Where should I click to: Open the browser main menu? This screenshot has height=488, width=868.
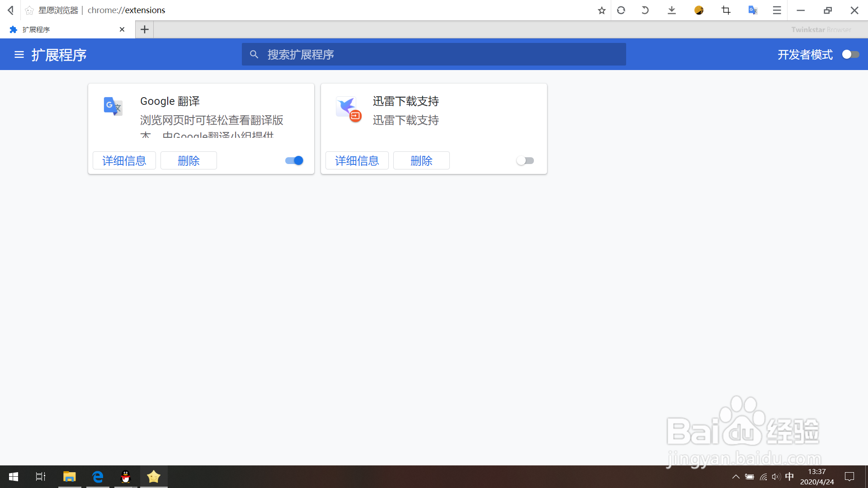777,10
